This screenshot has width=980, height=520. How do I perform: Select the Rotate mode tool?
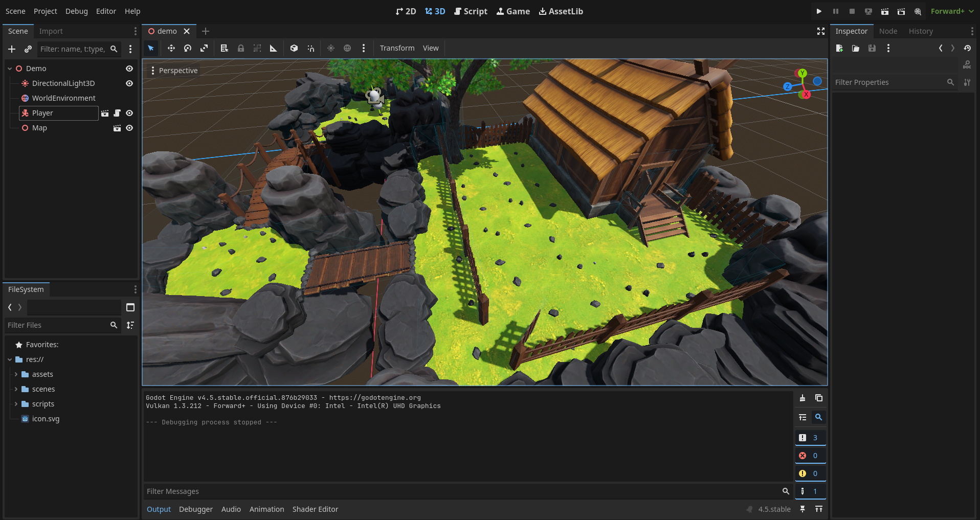(188, 48)
